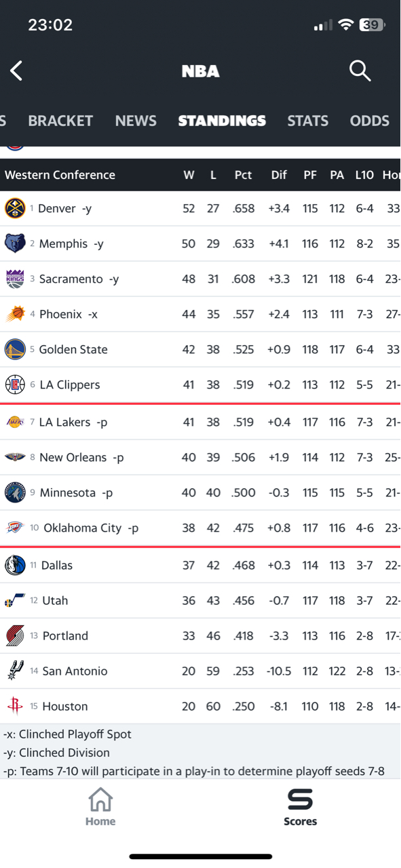Sort by the Pct column header
The width and height of the screenshot is (401, 868).
tap(243, 175)
